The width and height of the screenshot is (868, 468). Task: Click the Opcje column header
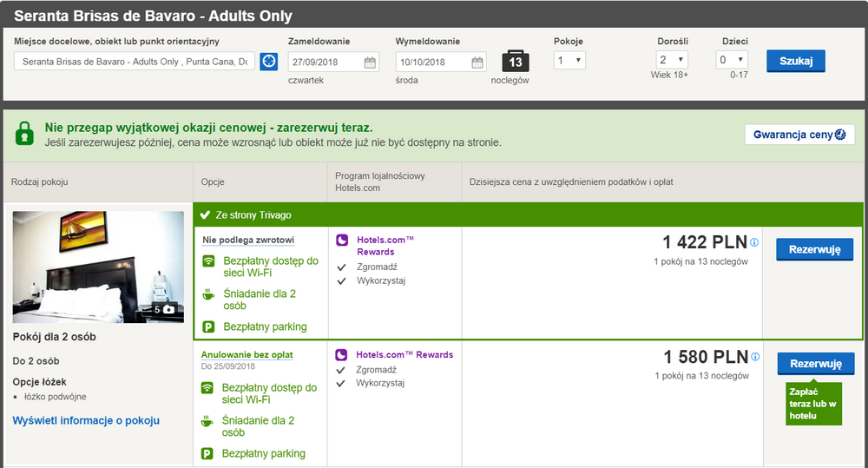tap(213, 181)
